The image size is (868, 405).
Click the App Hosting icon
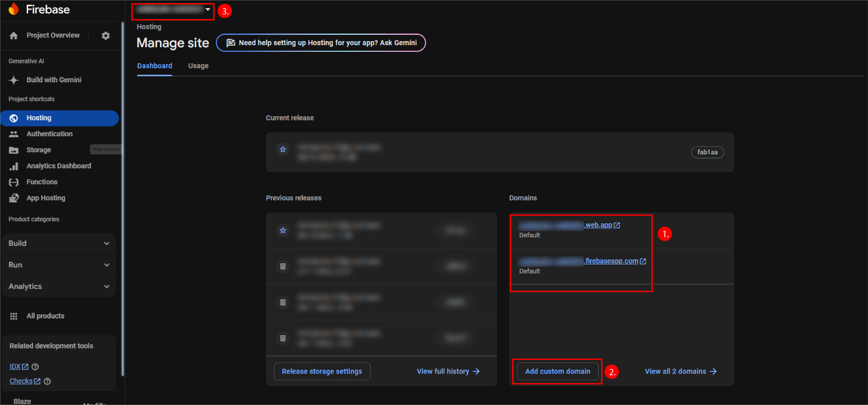pyautogui.click(x=13, y=198)
